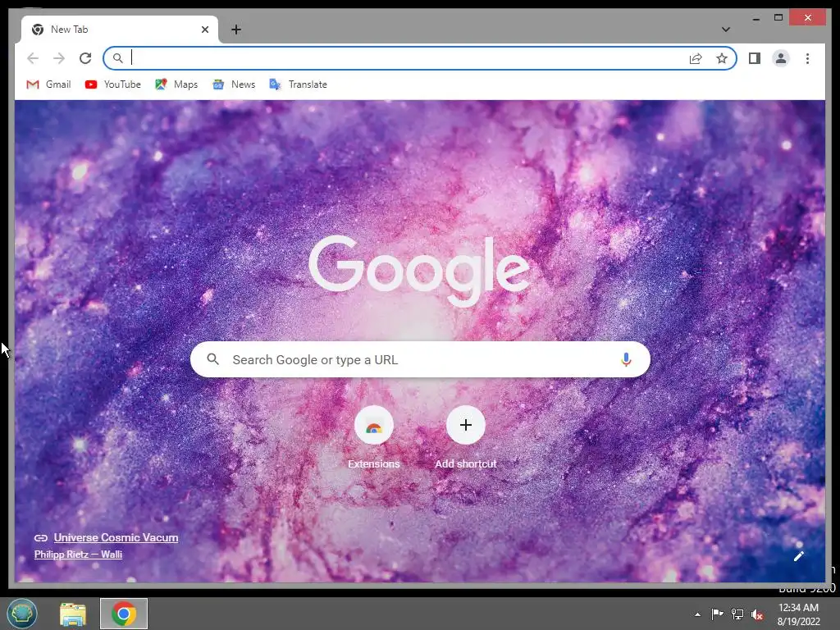Maximize the Chrome window

coord(778,18)
